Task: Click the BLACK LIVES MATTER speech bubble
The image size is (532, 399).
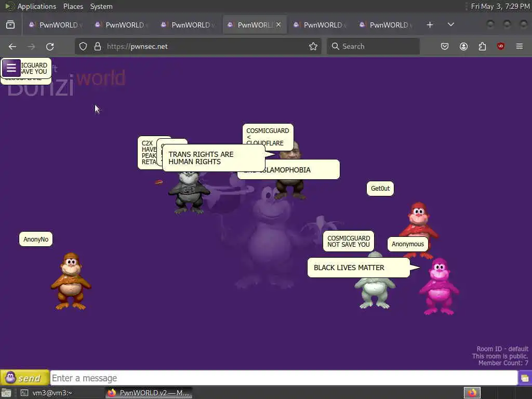Action: click(358, 268)
